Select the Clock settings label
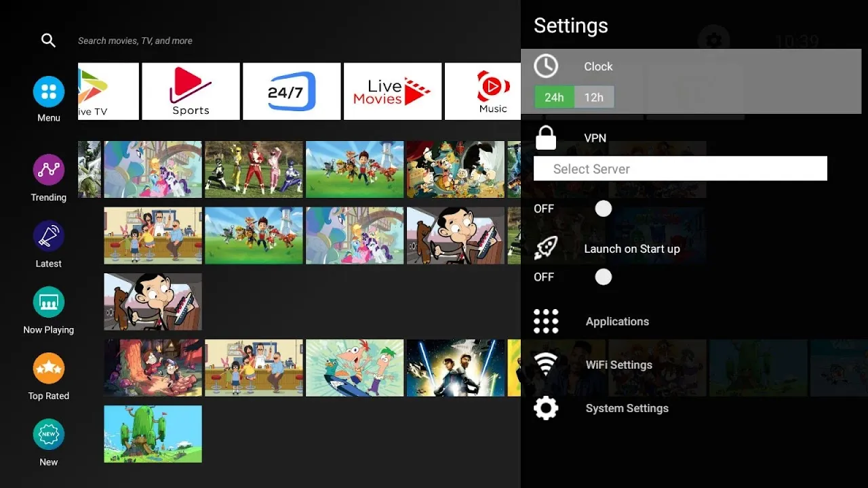This screenshot has height=488, width=868. click(598, 66)
